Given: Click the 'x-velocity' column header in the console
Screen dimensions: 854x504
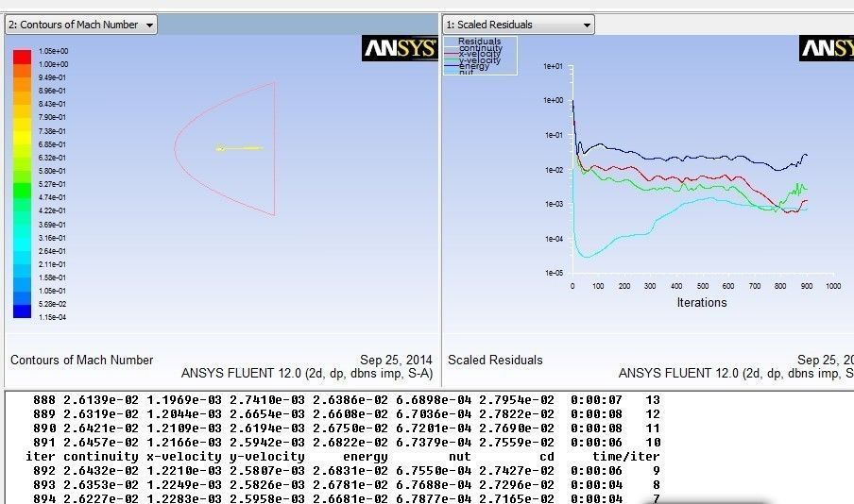Looking at the screenshot, I should (184, 457).
